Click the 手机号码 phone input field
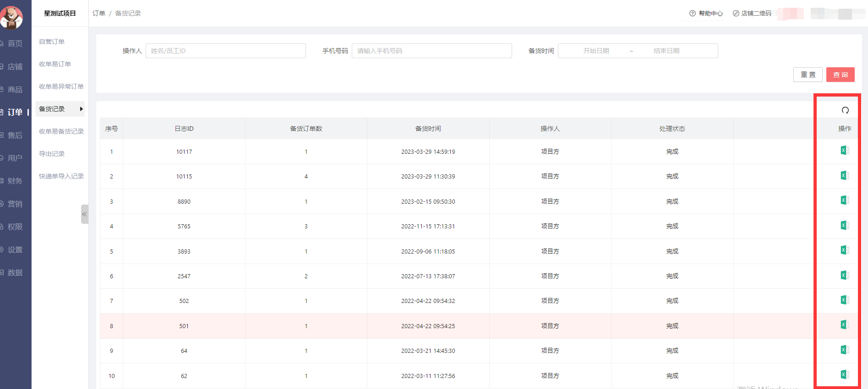This screenshot has width=868, height=389. [431, 51]
